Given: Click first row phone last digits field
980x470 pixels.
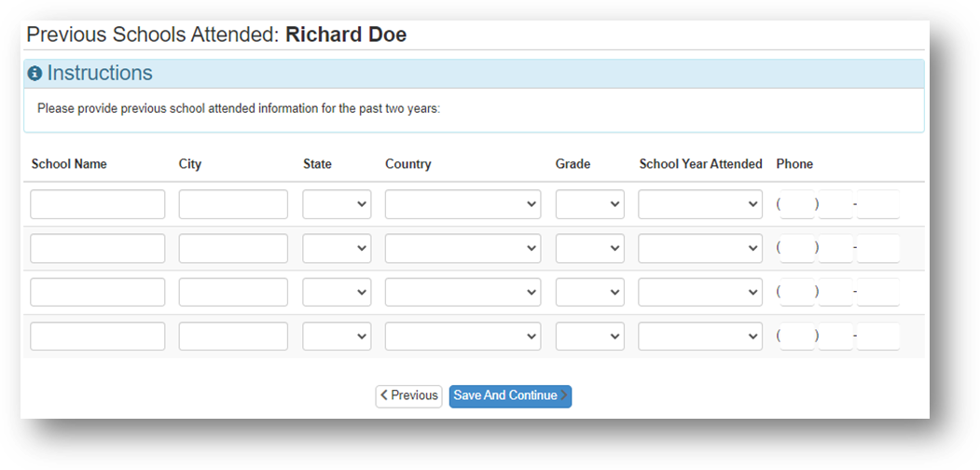Looking at the screenshot, I should [878, 204].
